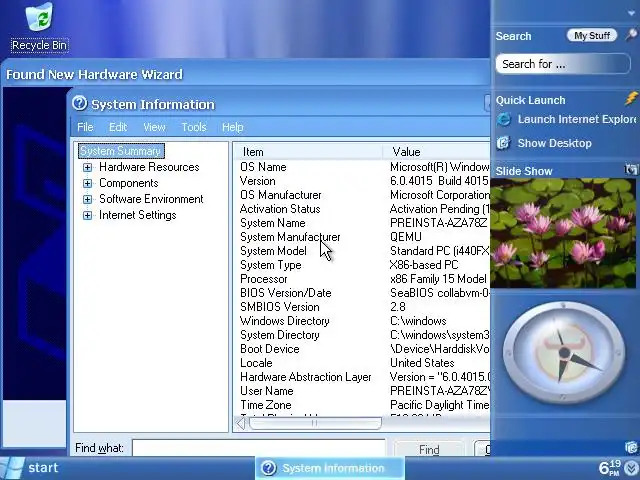Expand the Hardware Resources node
This screenshot has height=480, width=640.
coord(87,167)
